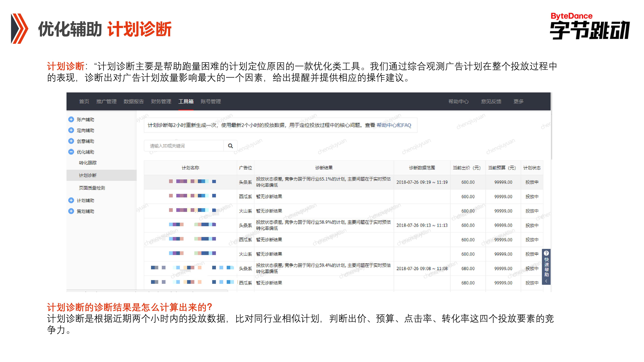Expand 创意辅助 plus icon

pos(71,141)
